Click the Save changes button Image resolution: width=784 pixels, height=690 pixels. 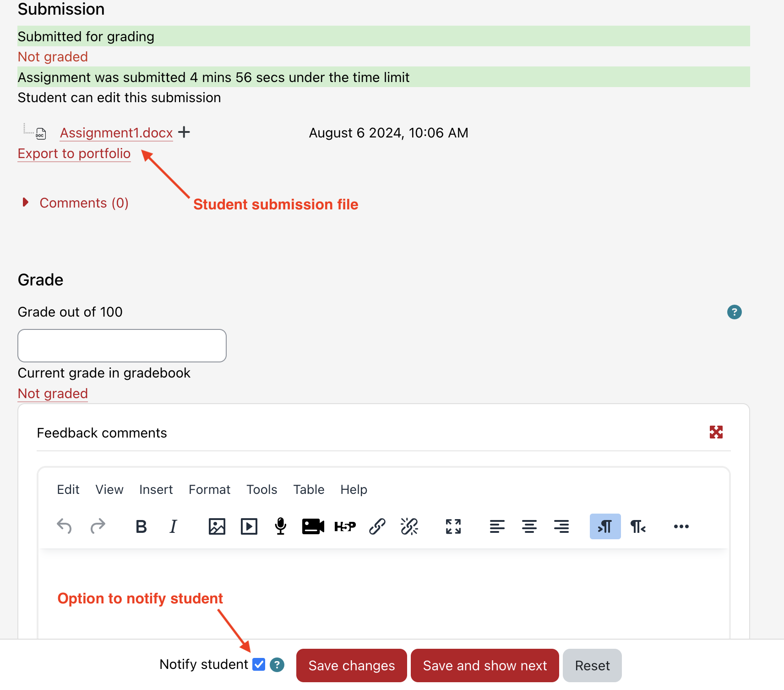point(351,665)
